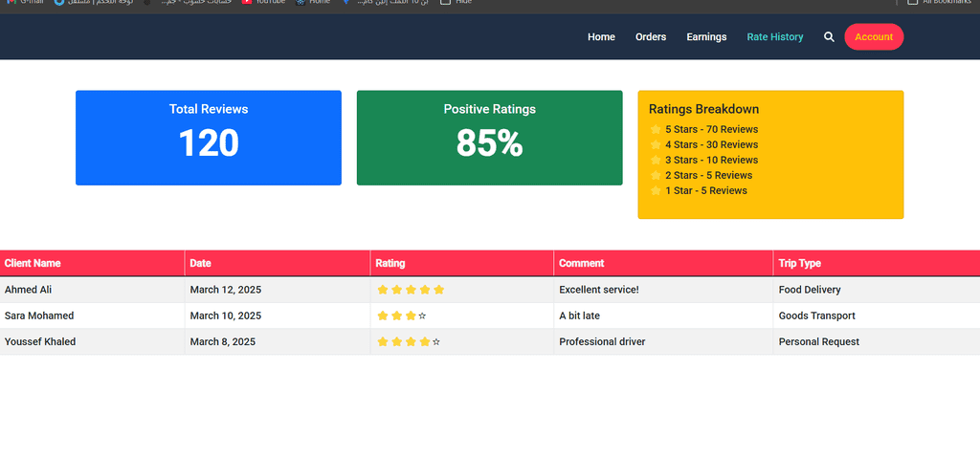Click the Goods Transport trip type
This screenshot has width=980, height=457.
pos(817,316)
